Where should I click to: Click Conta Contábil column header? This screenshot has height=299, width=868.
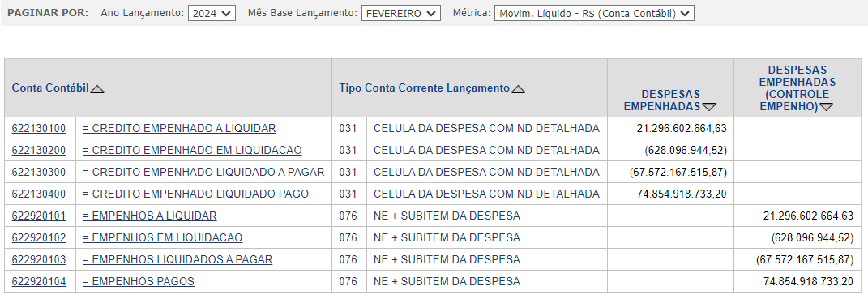[x=50, y=88]
